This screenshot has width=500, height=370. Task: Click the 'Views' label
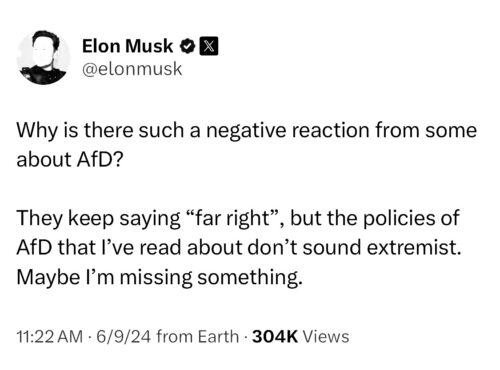(x=326, y=336)
